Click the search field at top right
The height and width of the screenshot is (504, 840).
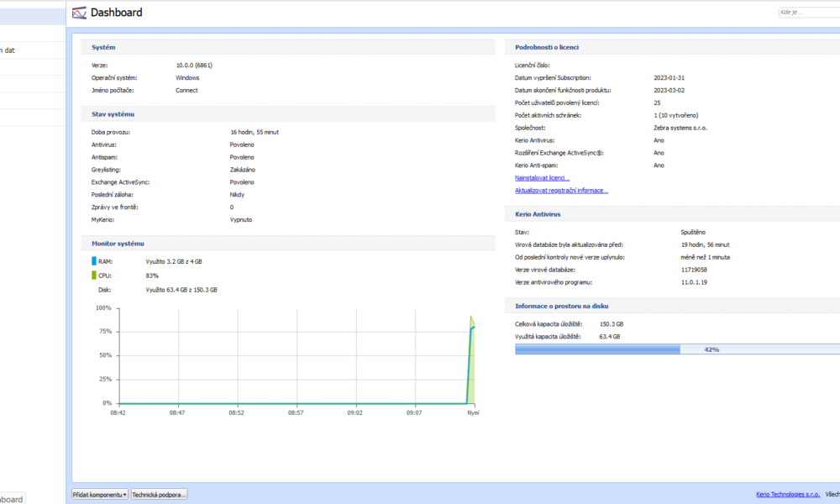tap(808, 13)
